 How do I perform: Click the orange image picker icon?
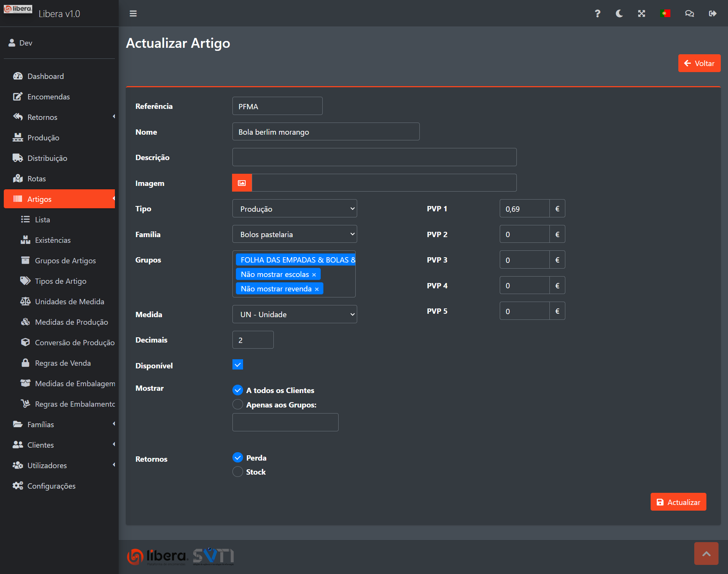pos(242,183)
